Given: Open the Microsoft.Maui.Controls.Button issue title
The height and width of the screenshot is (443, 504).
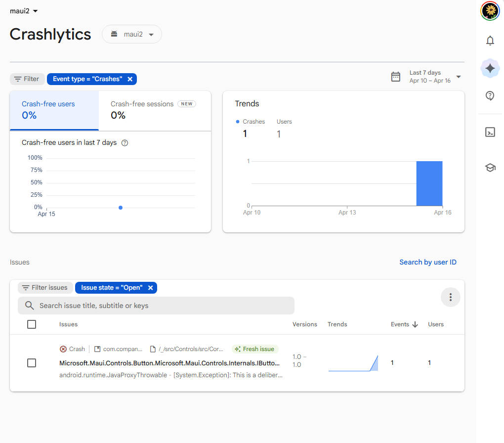Looking at the screenshot, I should 169,363.
